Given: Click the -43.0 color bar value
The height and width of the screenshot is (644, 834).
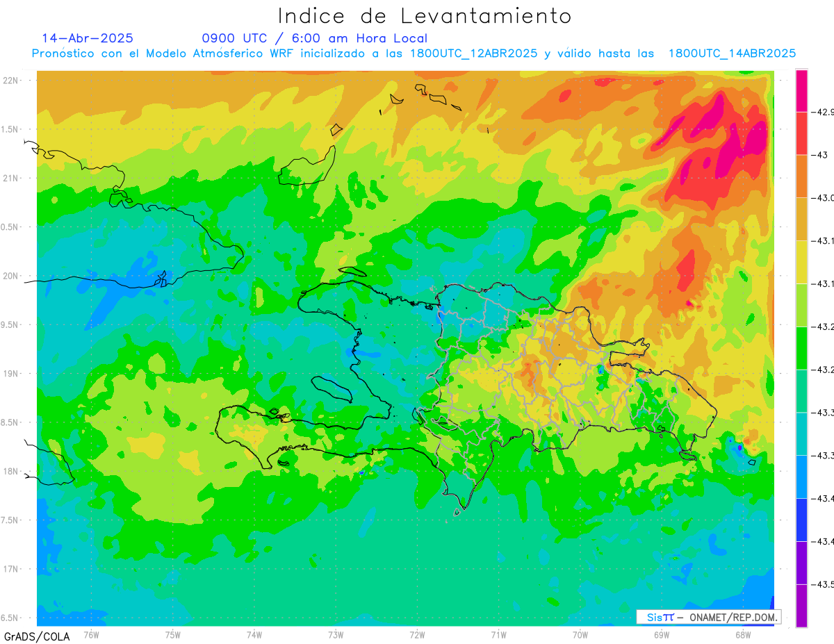Looking at the screenshot, I should tap(824, 198).
